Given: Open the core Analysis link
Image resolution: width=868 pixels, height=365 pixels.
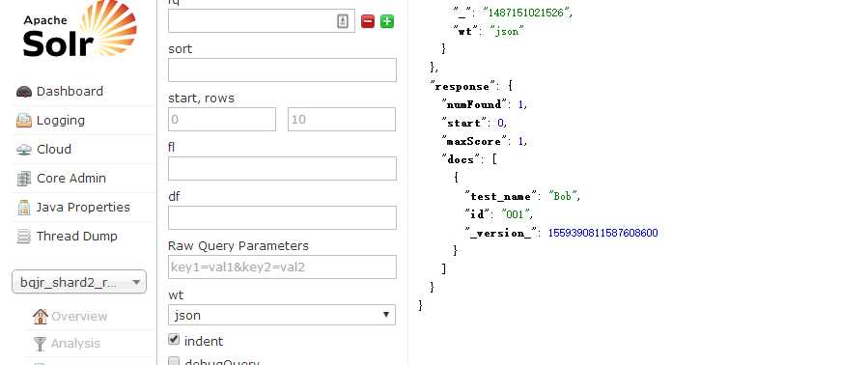Looking at the screenshot, I should click(x=75, y=344).
